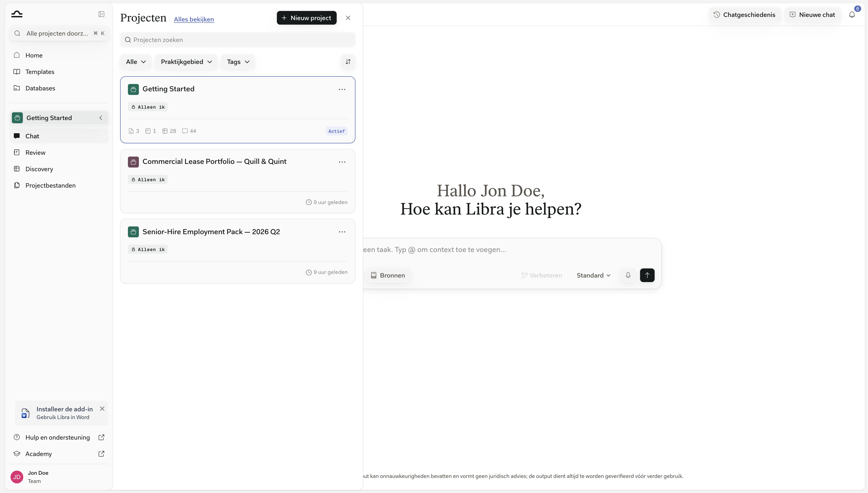Focus the Projecten zoeken search field
The height and width of the screenshot is (493, 868).
pyautogui.click(x=238, y=40)
